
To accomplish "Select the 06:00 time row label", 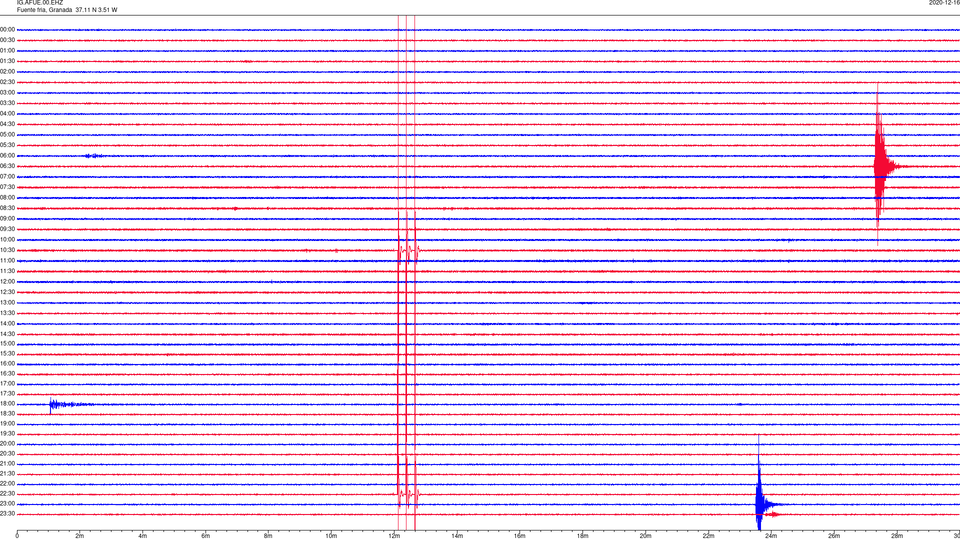I will pyautogui.click(x=7, y=156).
